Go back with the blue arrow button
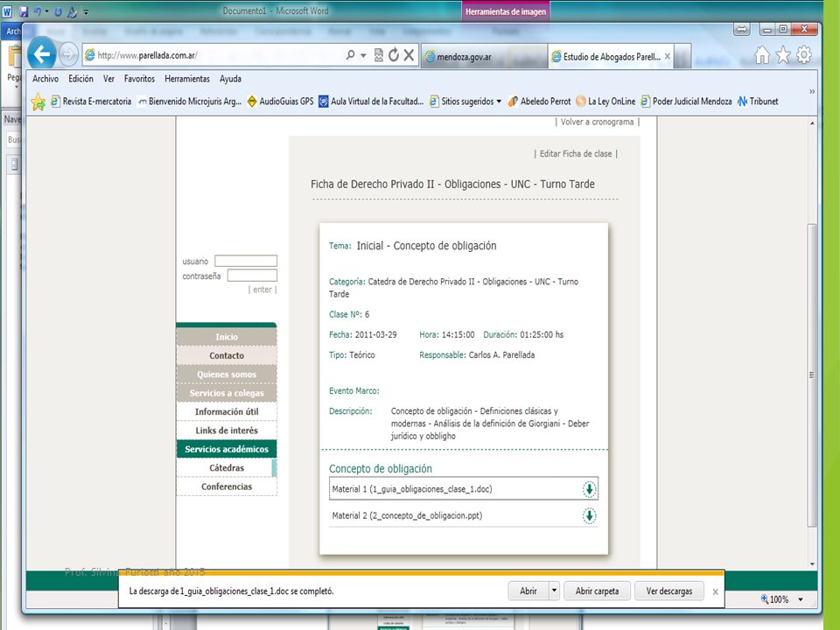The height and width of the screenshot is (630, 840). tap(42, 53)
